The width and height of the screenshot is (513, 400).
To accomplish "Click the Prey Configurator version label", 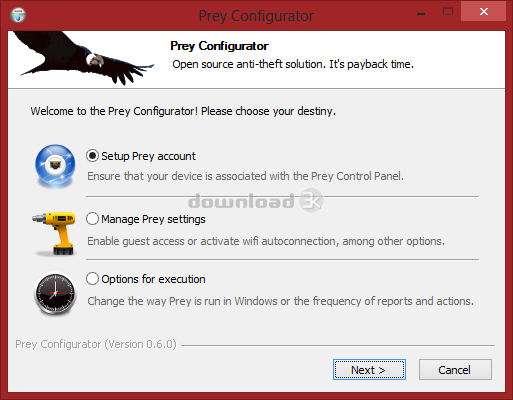I will point(96,344).
